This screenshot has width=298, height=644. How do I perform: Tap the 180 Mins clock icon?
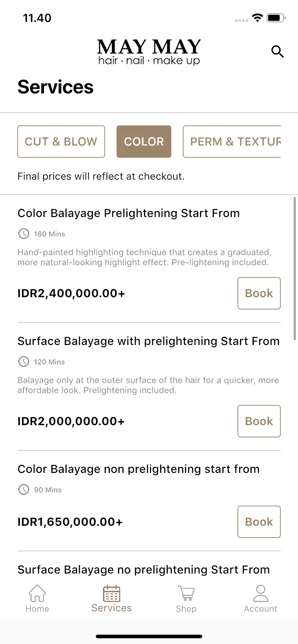click(x=24, y=234)
